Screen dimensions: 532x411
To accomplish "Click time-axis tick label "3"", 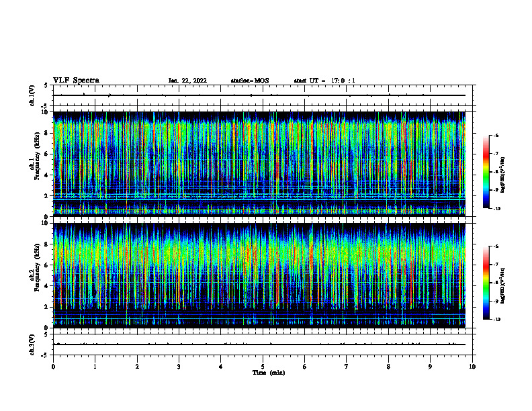I will pyautogui.click(x=179, y=367).
